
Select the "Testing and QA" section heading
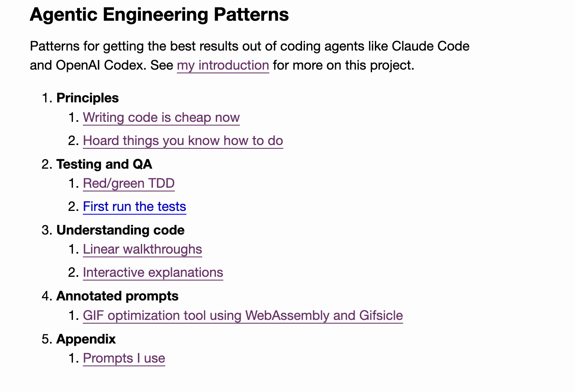coord(104,165)
